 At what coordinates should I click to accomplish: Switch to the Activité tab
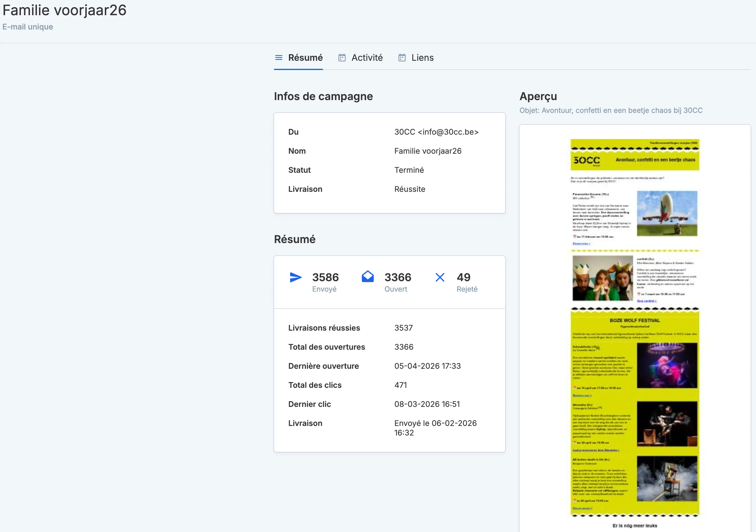click(x=360, y=57)
